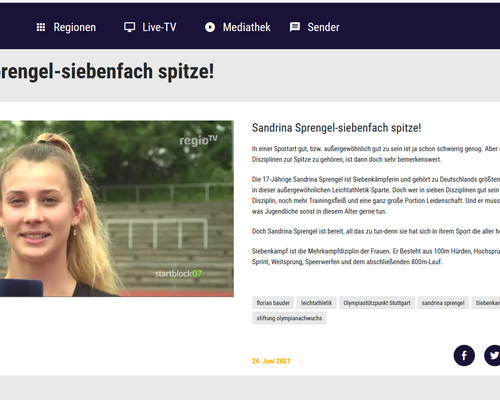Open the Sender menu item
Image resolution: width=500 pixels, height=400 pixels.
click(314, 27)
